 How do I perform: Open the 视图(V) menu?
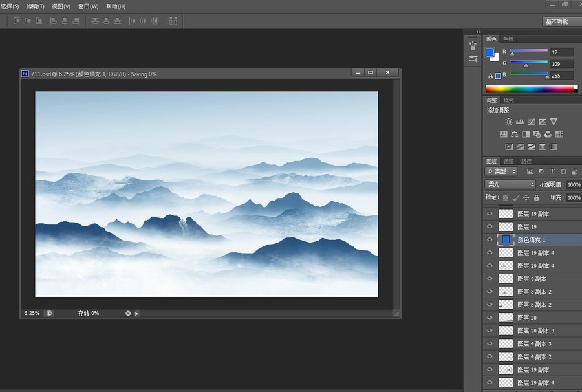[61, 6]
